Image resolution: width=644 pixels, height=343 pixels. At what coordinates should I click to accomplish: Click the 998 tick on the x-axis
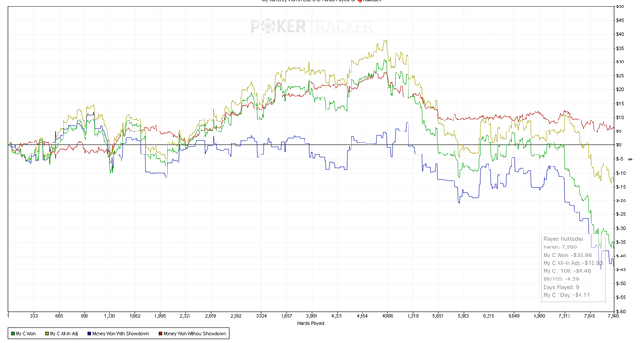click(x=85, y=316)
